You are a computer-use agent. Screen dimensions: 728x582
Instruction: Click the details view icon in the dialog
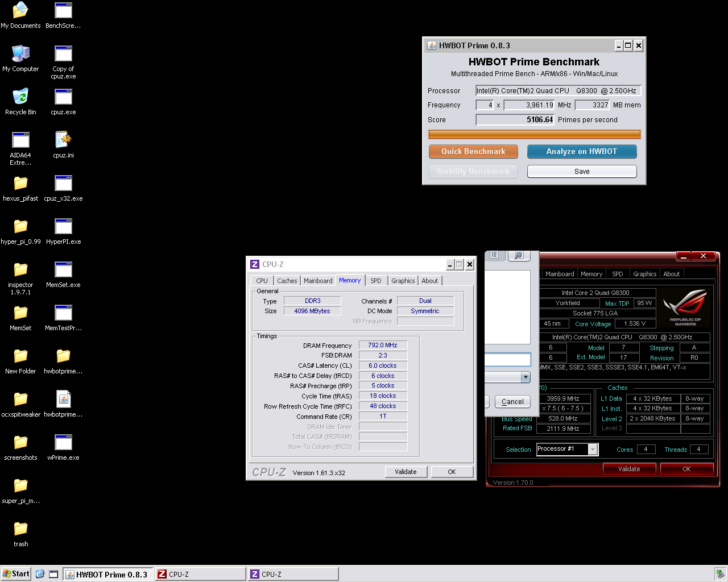pyautogui.click(x=494, y=255)
